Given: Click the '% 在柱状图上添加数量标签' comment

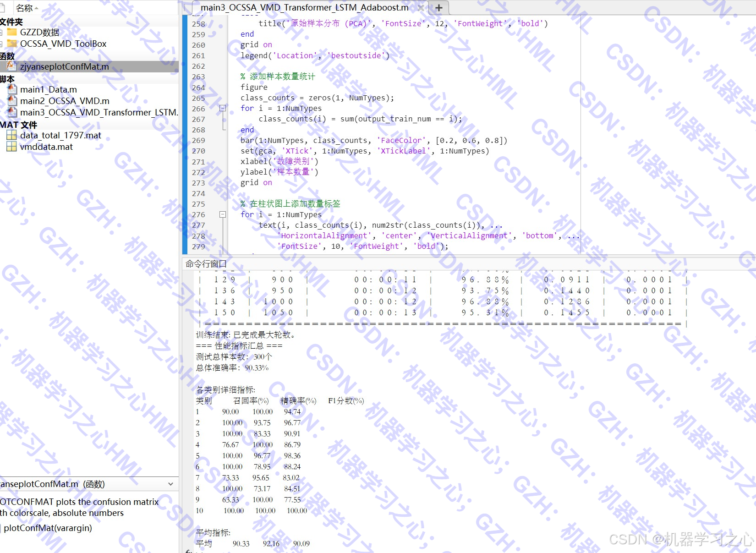Looking at the screenshot, I should [290, 204].
